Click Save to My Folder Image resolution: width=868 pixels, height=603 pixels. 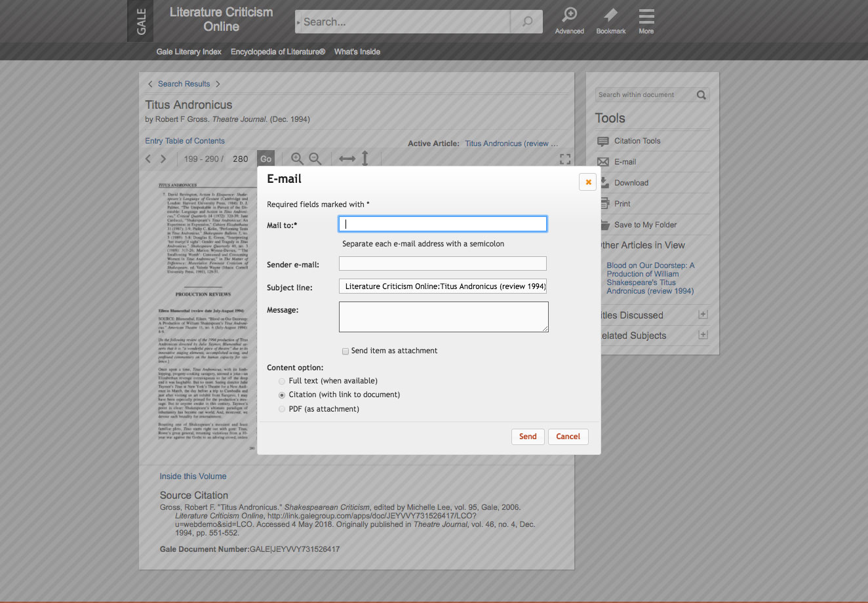(645, 225)
